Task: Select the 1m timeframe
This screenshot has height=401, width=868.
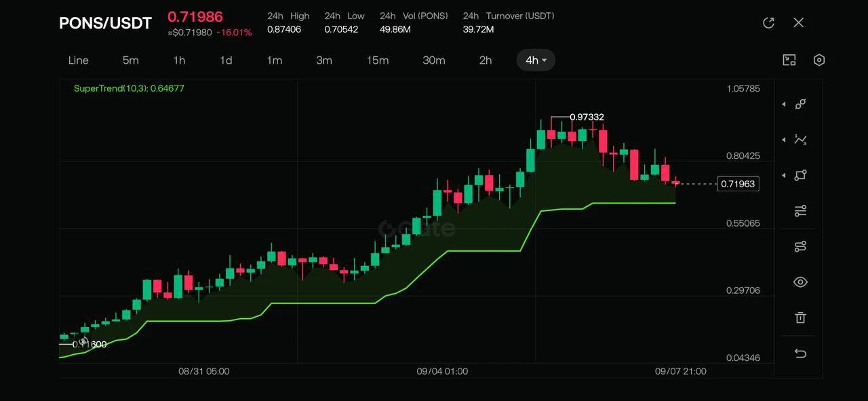Action: 274,60
